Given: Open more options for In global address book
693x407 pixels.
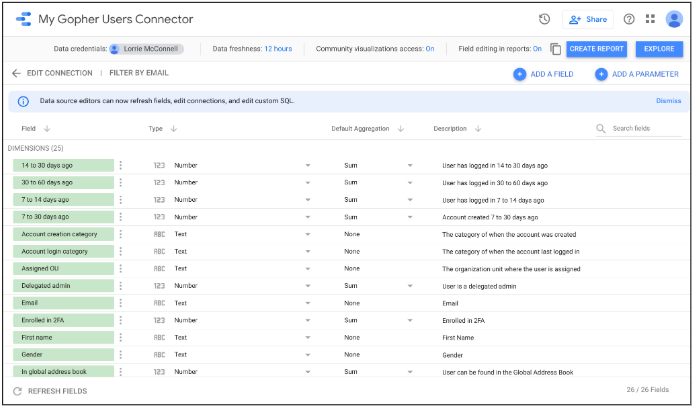Looking at the screenshot, I should click(121, 372).
